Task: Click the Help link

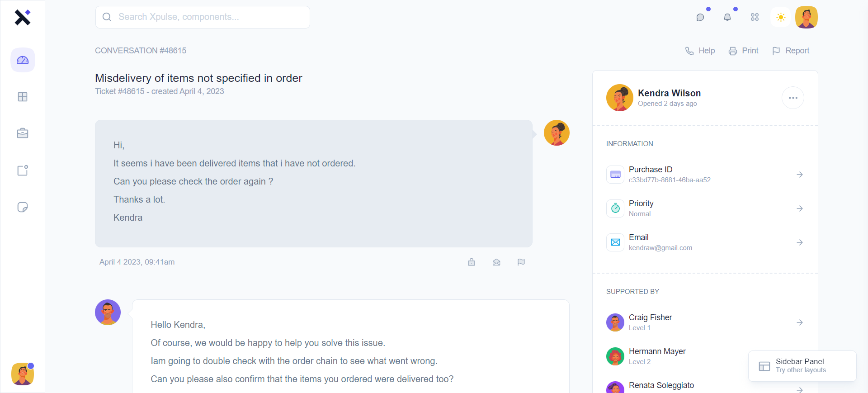Action: 700,51
